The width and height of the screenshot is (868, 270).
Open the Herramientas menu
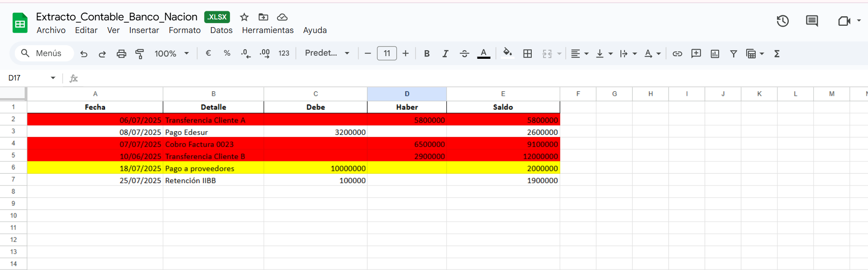point(267,30)
